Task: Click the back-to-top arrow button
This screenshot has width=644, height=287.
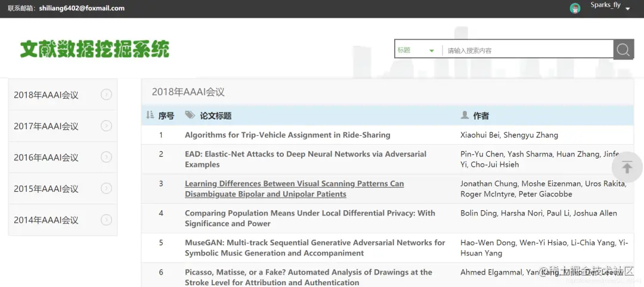Action: click(627, 167)
